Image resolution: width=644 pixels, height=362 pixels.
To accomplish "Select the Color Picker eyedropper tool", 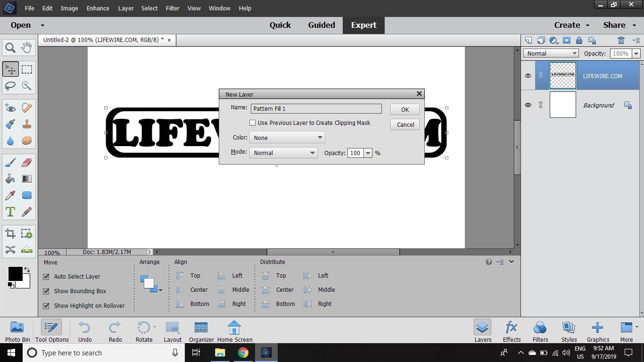I will [x=10, y=195].
